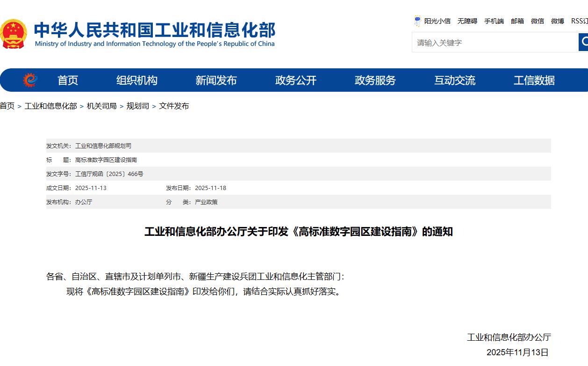The height and width of the screenshot is (366, 588).
Task: Open the 无障碍 accessibility link
Action: point(467,21)
